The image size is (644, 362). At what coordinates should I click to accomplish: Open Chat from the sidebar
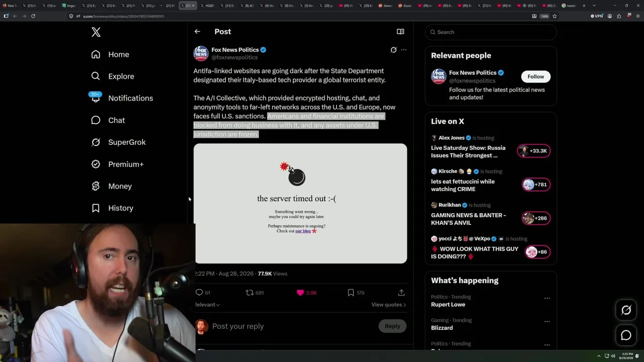click(x=108, y=120)
